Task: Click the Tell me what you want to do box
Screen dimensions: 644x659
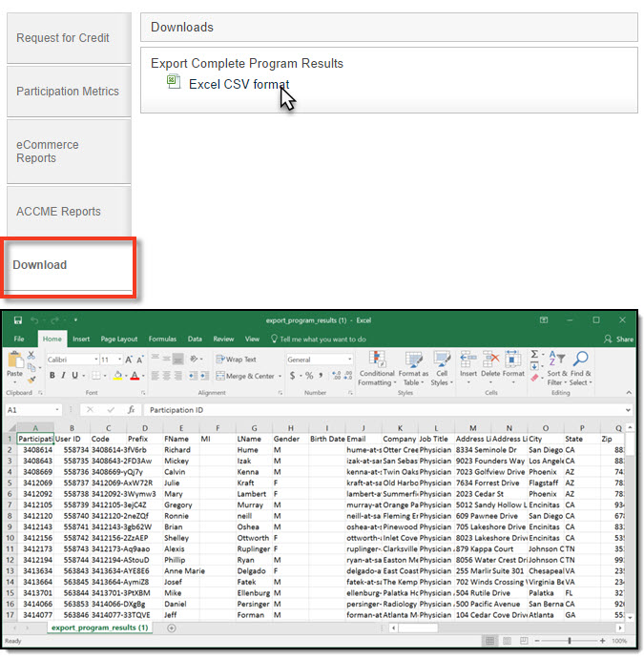Action: (x=319, y=340)
